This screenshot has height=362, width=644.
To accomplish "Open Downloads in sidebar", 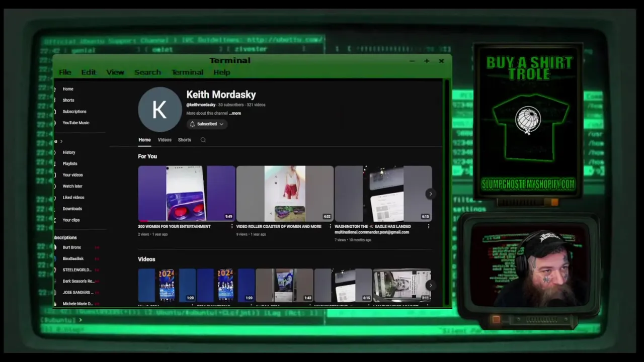I will point(72,209).
